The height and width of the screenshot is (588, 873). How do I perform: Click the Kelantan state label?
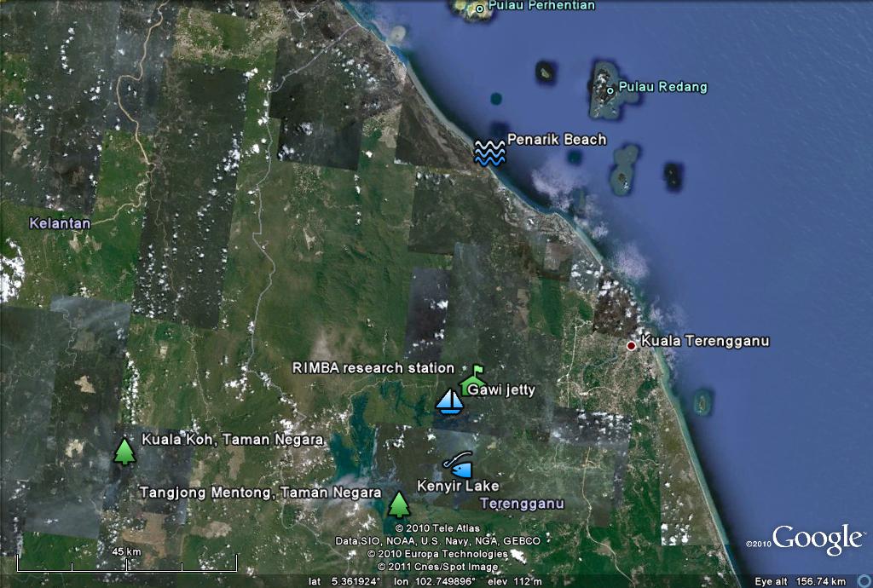click(x=60, y=223)
